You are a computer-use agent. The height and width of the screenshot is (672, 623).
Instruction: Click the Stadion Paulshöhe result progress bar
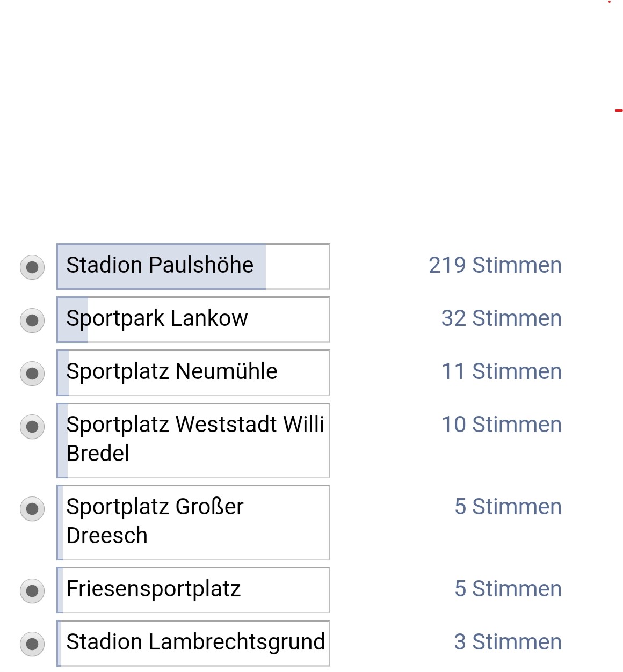pos(161,266)
